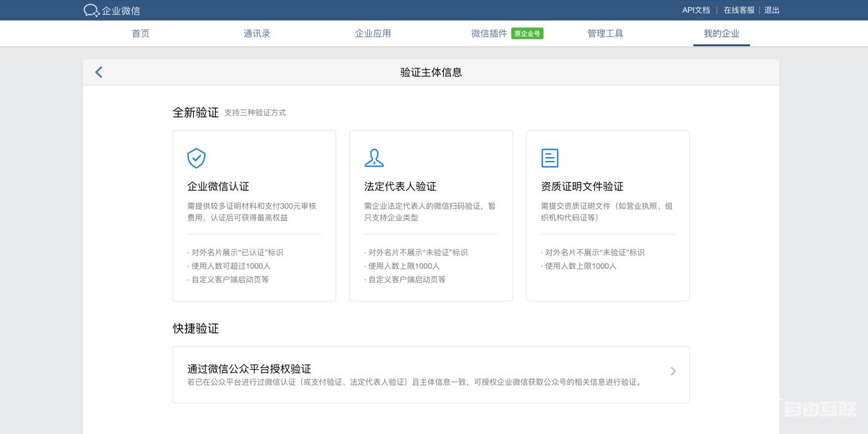Select the 法定代表人验证 verification card
This screenshot has width=868, height=434.
click(431, 215)
